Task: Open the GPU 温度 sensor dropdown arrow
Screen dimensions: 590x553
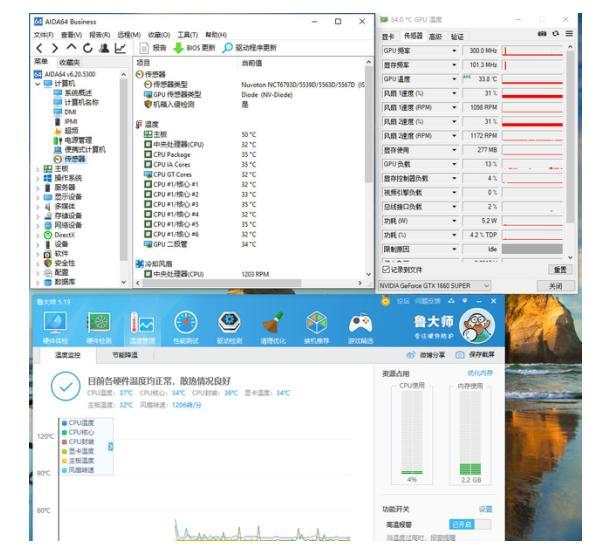Action: (x=454, y=79)
